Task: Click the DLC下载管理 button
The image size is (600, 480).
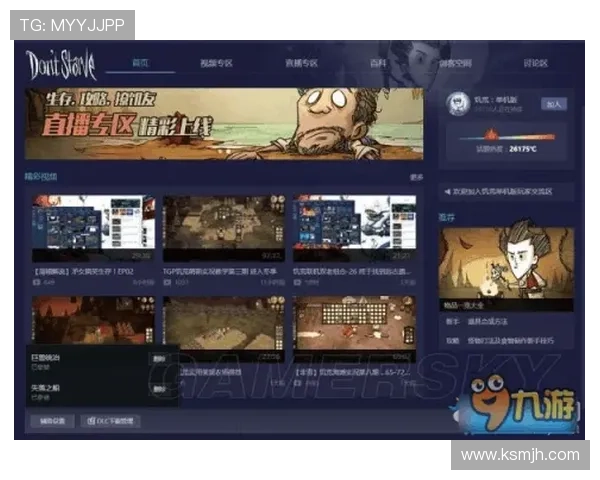Action: click(111, 421)
